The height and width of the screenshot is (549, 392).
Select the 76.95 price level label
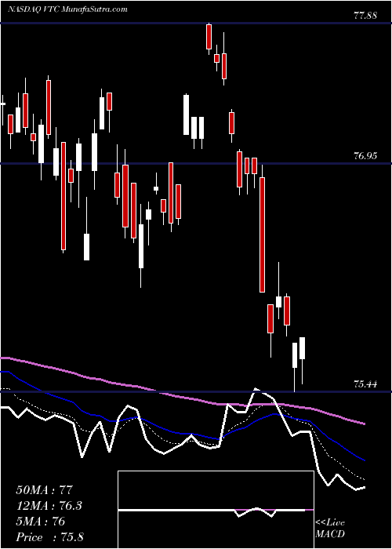pyautogui.click(x=365, y=156)
